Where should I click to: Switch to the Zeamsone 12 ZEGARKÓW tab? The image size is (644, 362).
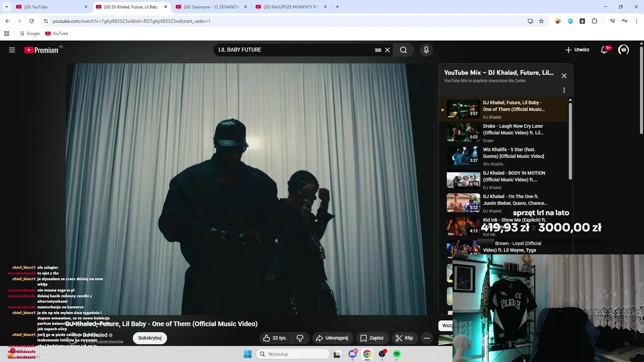point(211,7)
